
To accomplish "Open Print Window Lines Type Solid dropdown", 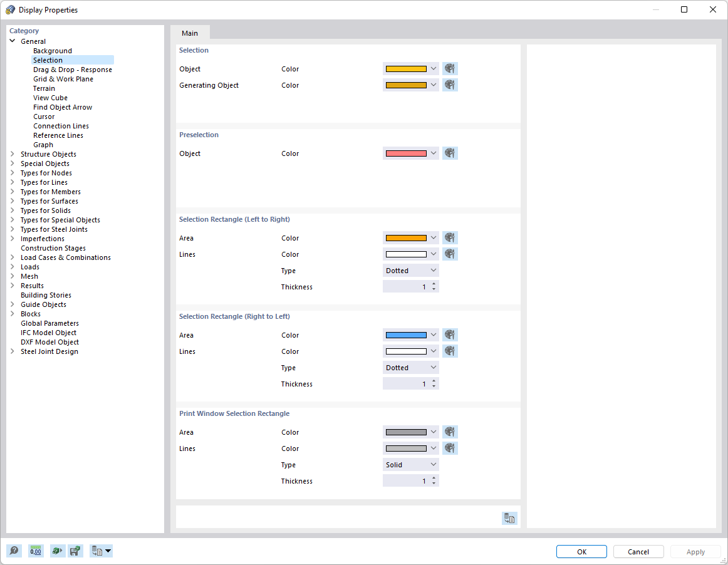I will pos(410,464).
